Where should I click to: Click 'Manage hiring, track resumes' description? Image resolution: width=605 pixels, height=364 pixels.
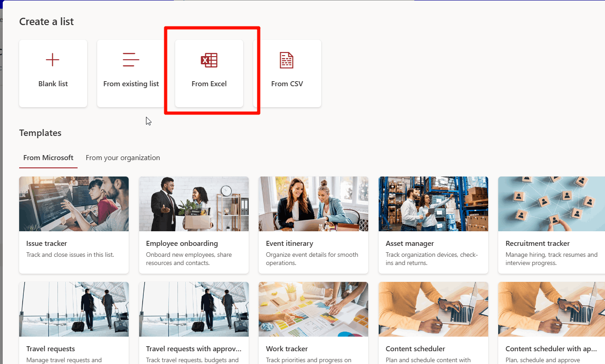(551, 259)
